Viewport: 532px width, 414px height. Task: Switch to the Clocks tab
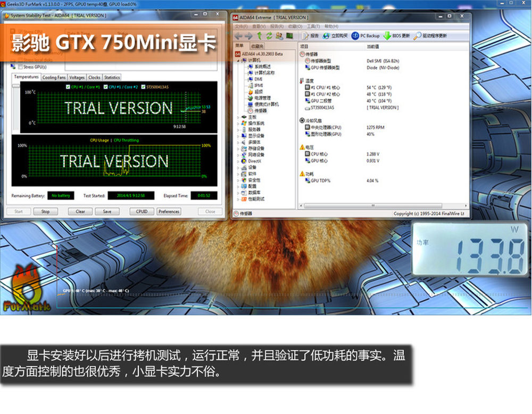[94, 78]
